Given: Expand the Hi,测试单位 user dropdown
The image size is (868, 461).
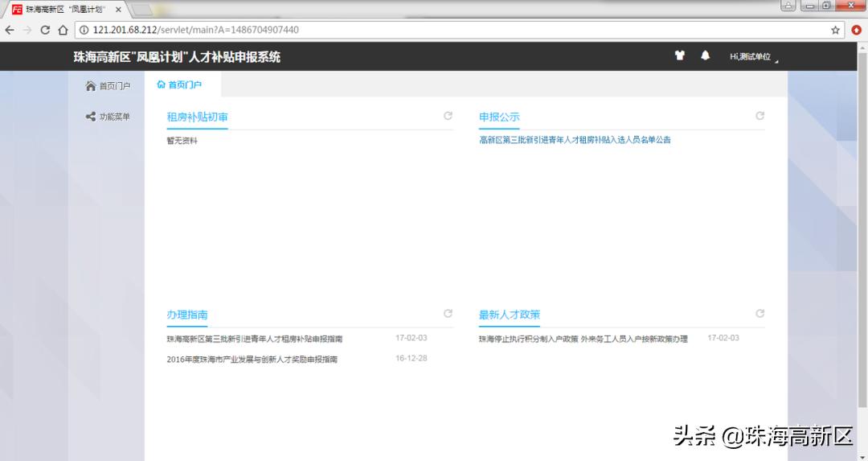Looking at the screenshot, I should (x=752, y=57).
